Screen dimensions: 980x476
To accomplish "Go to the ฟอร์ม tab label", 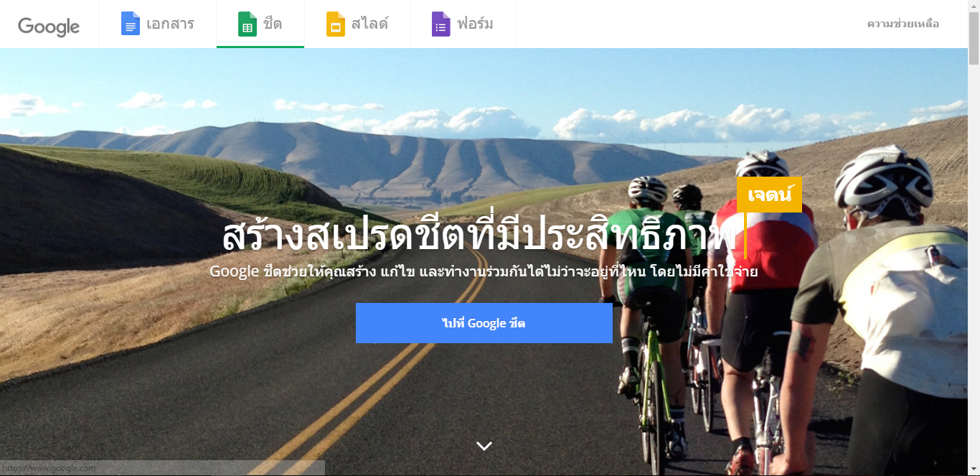I will [x=475, y=24].
